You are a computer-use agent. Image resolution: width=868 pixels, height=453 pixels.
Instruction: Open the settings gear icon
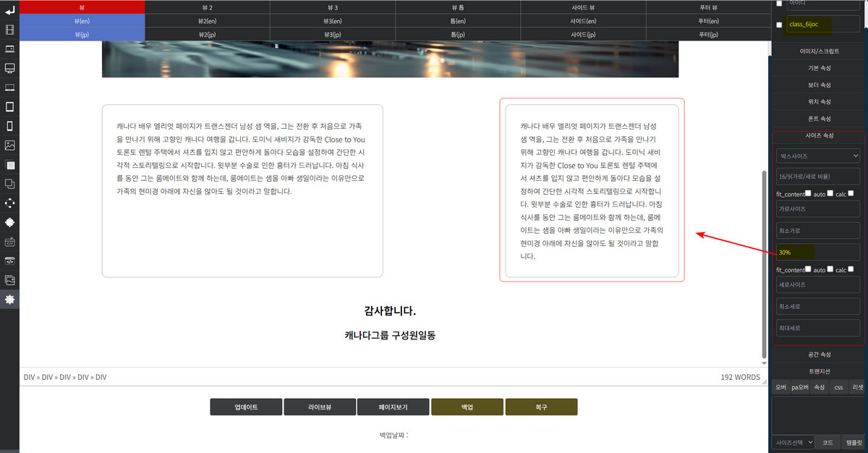click(x=9, y=299)
